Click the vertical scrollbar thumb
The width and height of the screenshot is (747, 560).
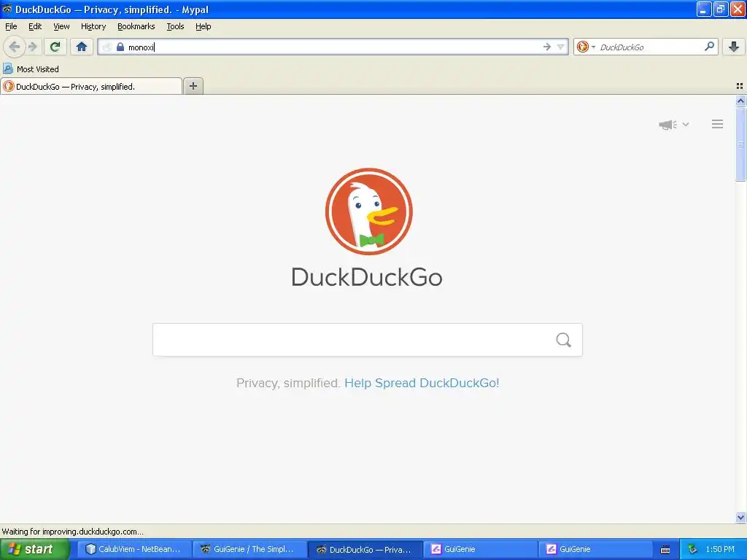click(x=740, y=144)
